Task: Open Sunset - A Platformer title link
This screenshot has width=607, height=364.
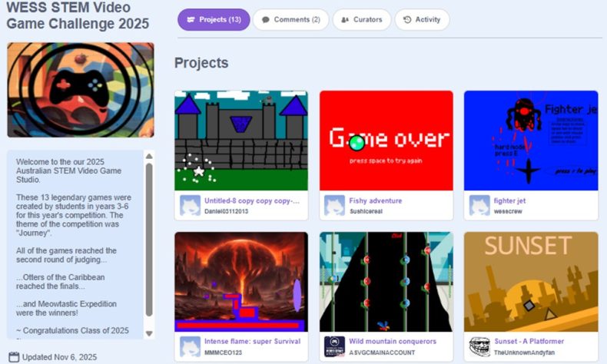Action: click(x=529, y=342)
